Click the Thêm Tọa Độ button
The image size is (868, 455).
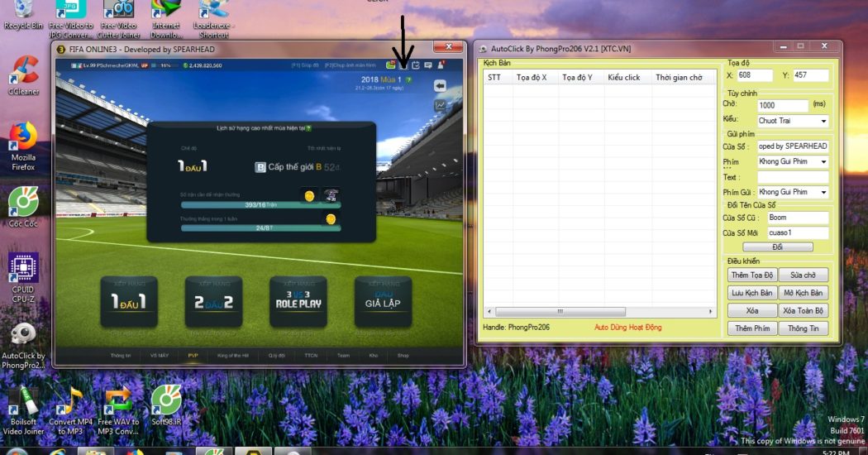(x=752, y=275)
